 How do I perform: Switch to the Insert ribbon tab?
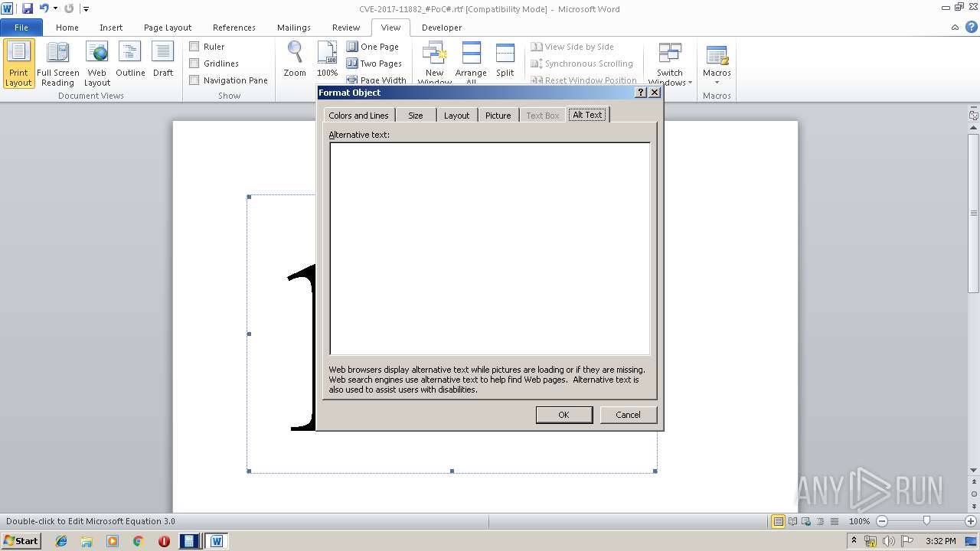(111, 28)
